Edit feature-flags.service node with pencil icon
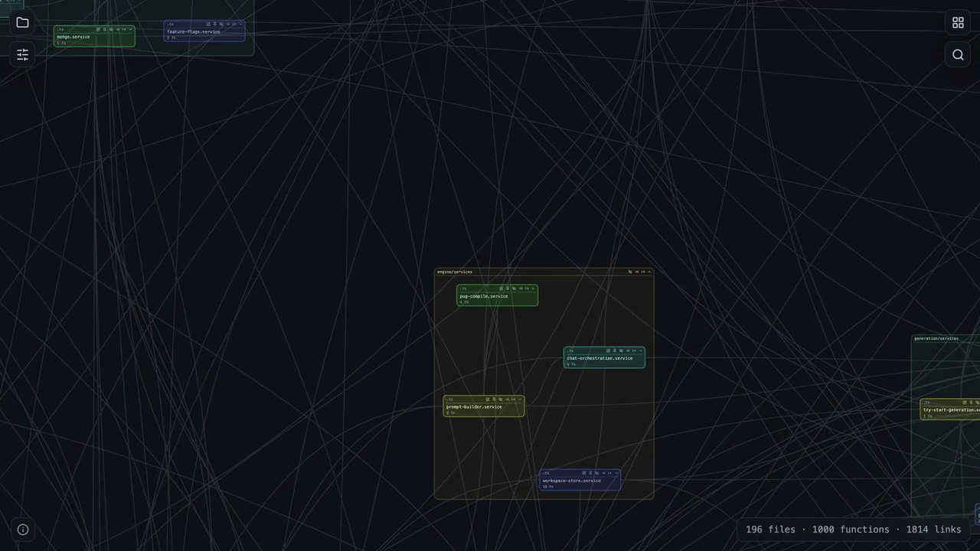 click(208, 24)
